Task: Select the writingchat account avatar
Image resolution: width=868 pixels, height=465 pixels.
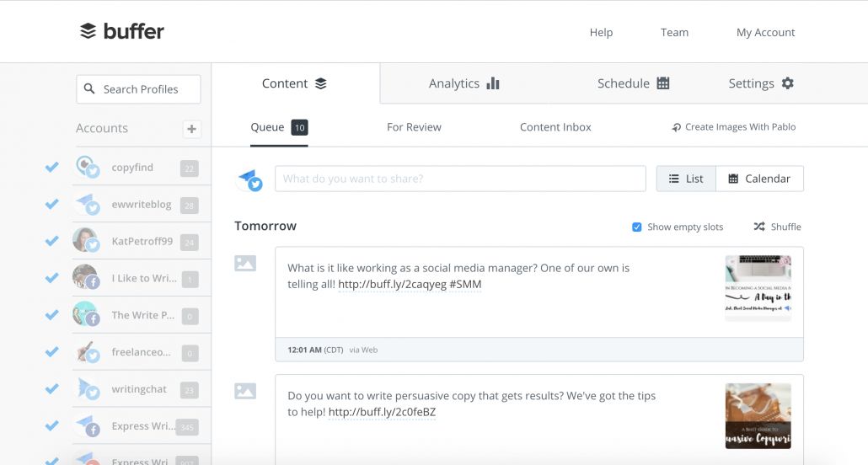Action: tap(86, 388)
